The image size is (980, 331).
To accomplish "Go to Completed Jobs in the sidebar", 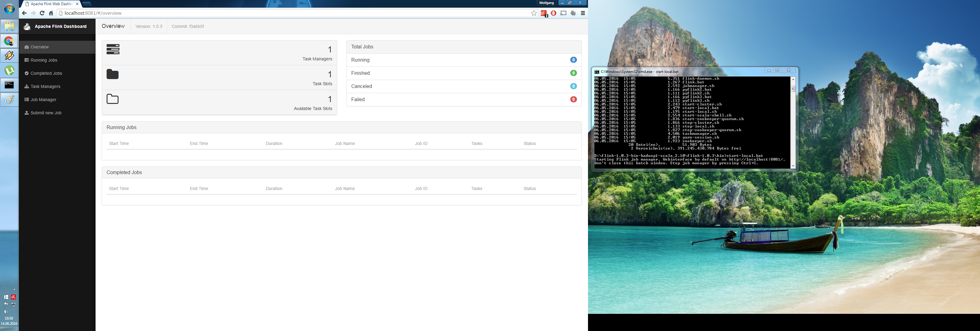I will (46, 74).
